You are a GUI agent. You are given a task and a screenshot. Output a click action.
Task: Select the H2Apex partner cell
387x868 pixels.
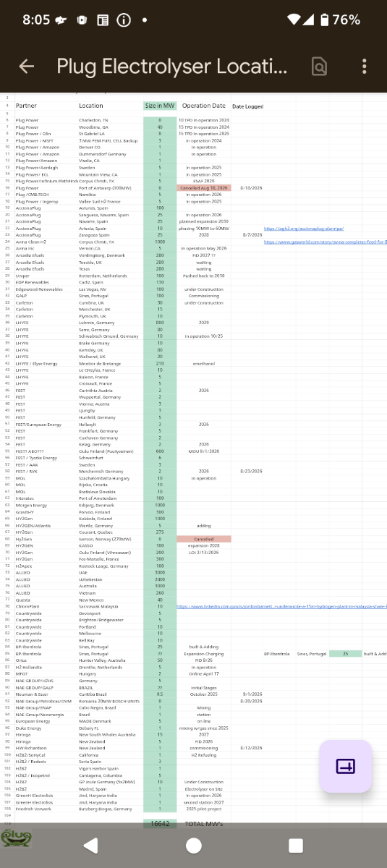[x=24, y=566]
